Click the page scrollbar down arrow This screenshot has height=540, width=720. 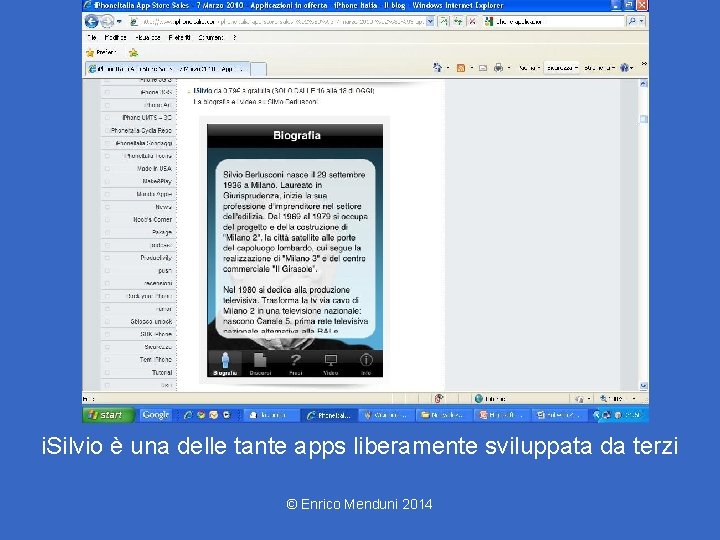tap(643, 386)
